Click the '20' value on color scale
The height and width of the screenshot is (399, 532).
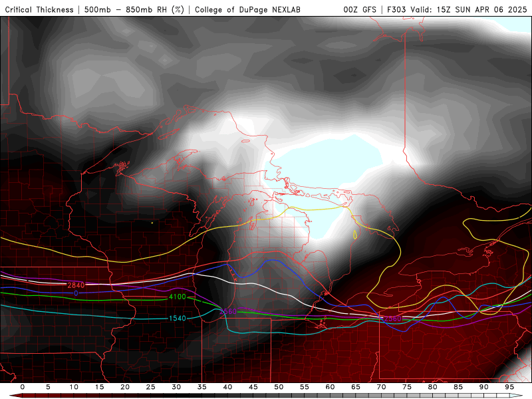[x=125, y=387]
